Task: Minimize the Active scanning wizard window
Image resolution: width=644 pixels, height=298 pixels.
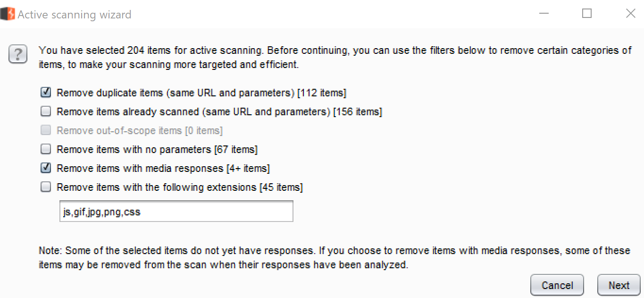Action: 544,14
